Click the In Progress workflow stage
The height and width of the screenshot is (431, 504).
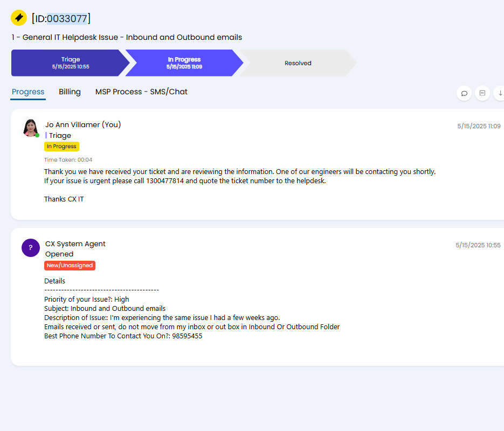[184, 63]
